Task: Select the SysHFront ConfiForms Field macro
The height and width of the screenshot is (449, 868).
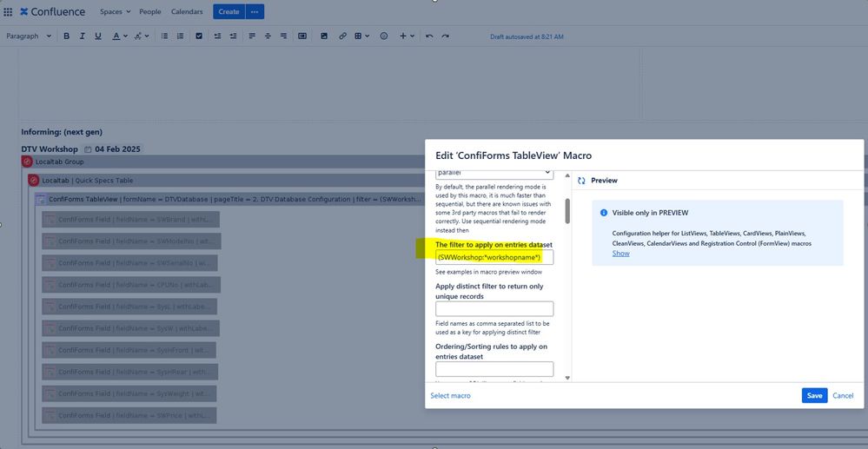Action: click(129, 350)
